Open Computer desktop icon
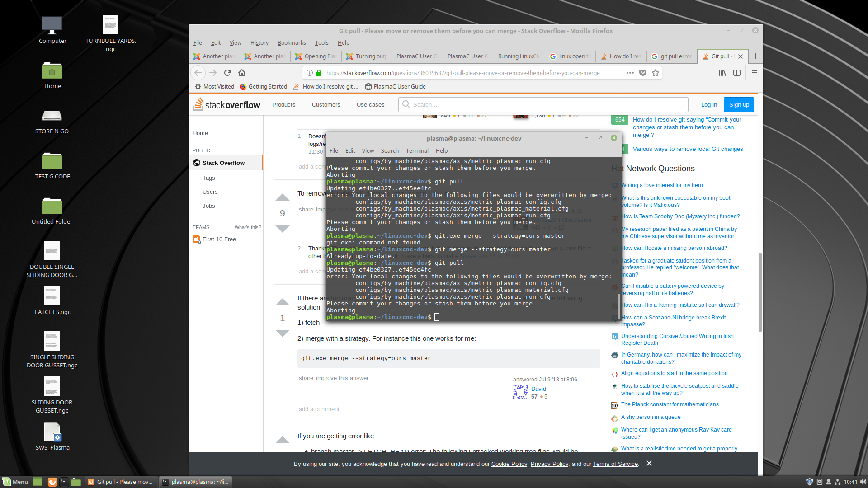Screen dimensions: 868x488 (x=52, y=30)
